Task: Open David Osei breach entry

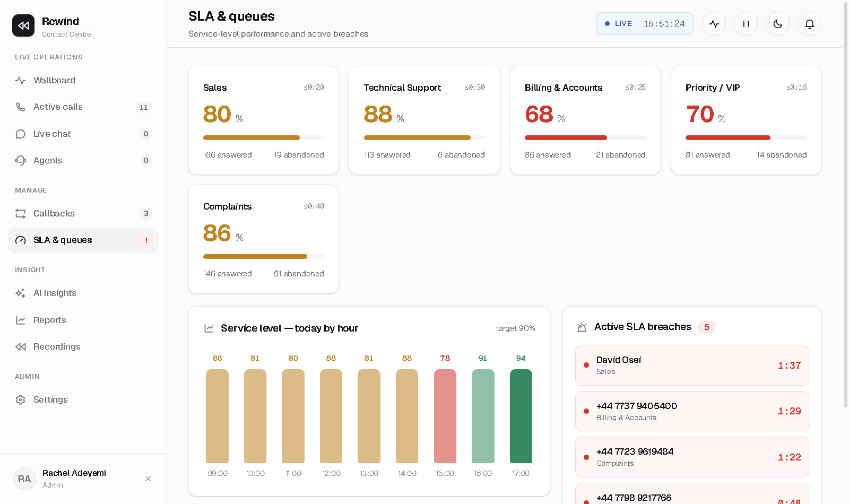Action: (x=692, y=366)
